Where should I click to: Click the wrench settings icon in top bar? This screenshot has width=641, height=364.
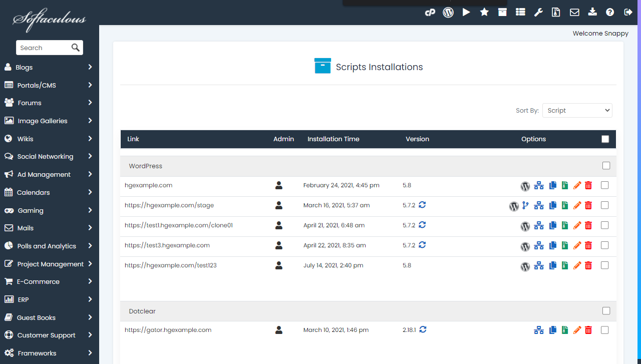pyautogui.click(x=538, y=13)
